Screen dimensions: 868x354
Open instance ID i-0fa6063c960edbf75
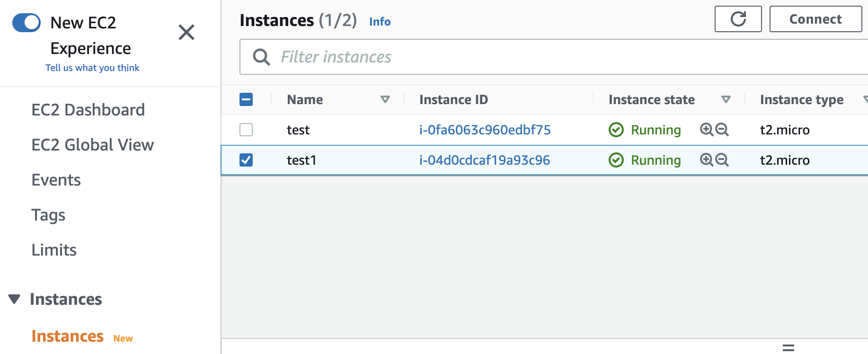(x=485, y=130)
